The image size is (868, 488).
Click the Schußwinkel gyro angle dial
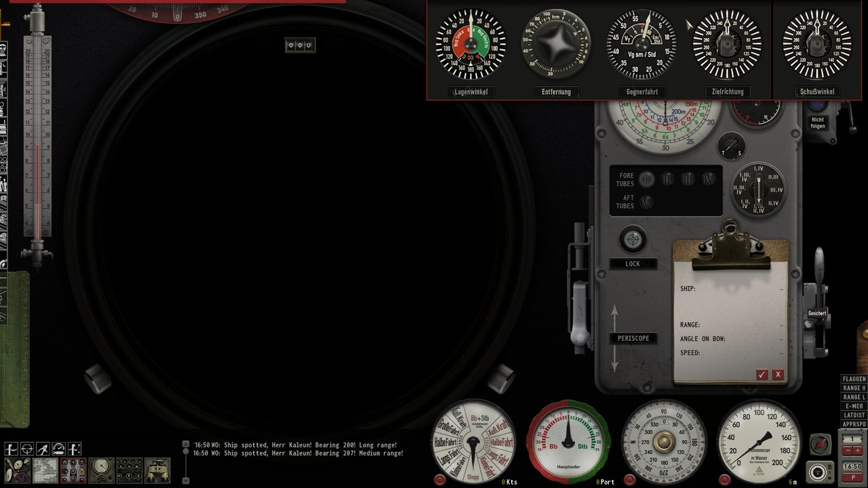(x=817, y=44)
